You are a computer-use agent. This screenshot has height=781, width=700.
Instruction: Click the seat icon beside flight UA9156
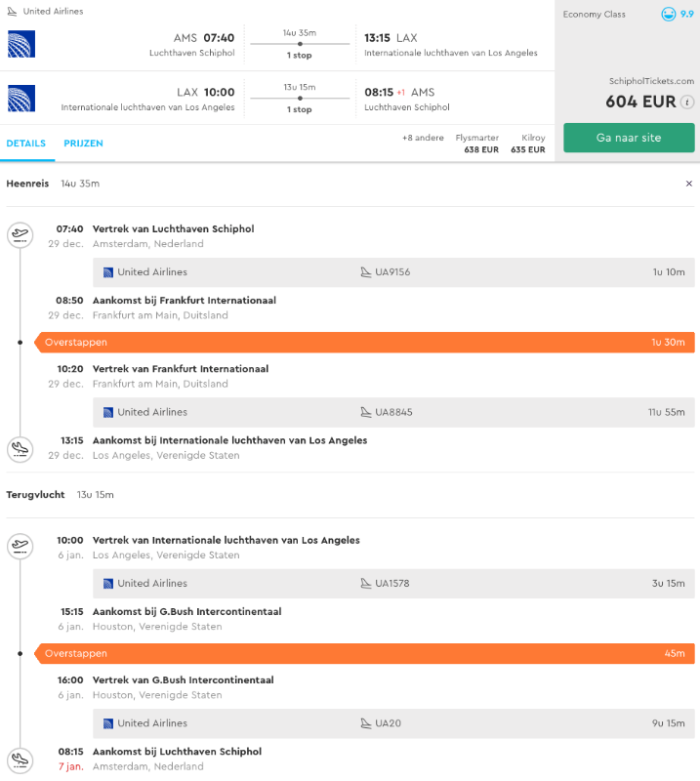pyautogui.click(x=366, y=272)
